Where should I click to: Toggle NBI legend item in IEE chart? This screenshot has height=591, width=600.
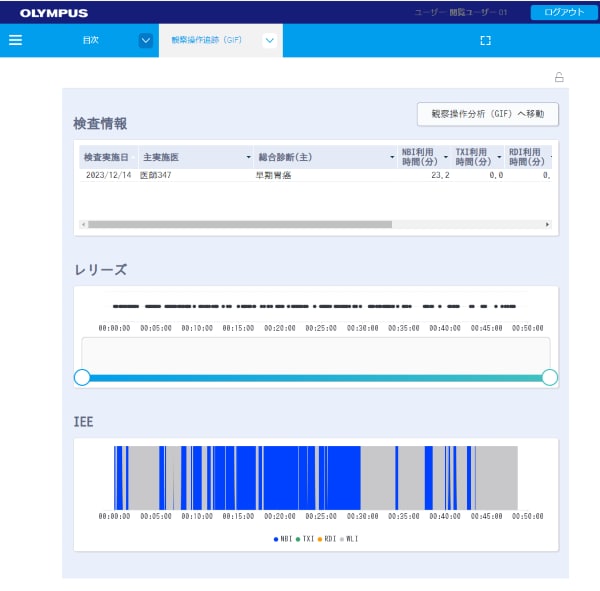click(x=283, y=539)
